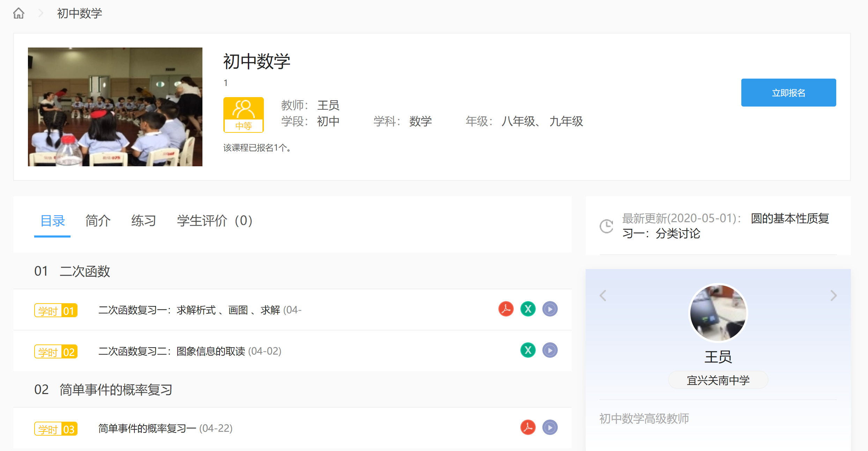This screenshot has width=868, height=451.
Task: Click subject value 数学
Action: click(x=421, y=121)
